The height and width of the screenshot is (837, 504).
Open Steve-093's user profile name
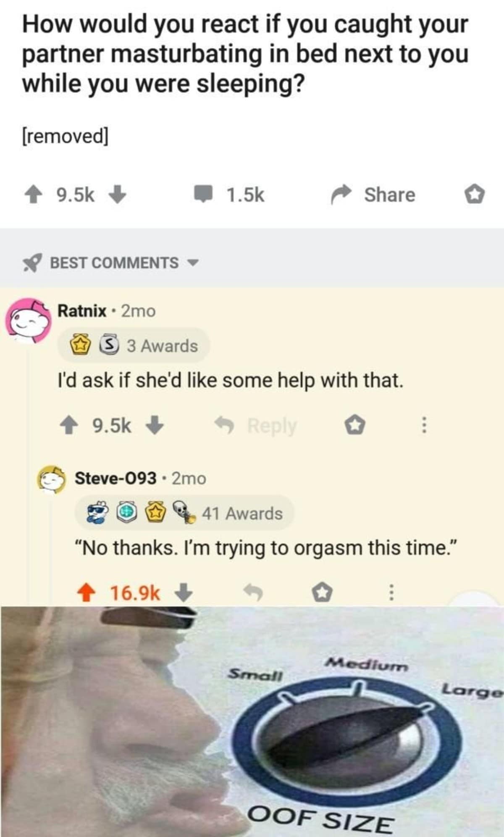[115, 478]
